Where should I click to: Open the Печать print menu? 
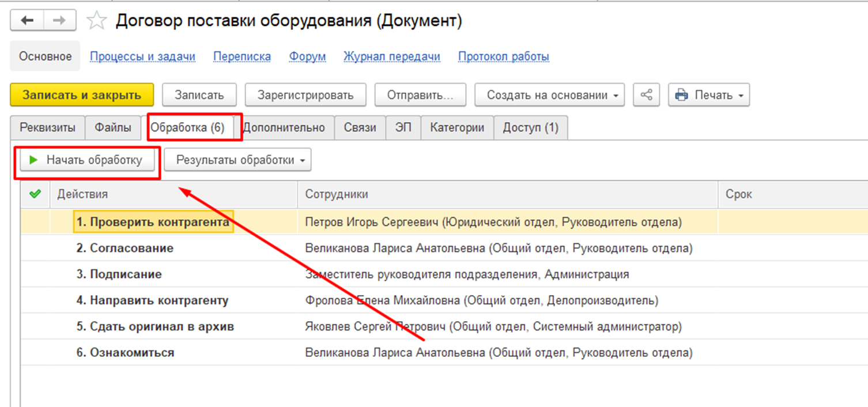pyautogui.click(x=709, y=95)
